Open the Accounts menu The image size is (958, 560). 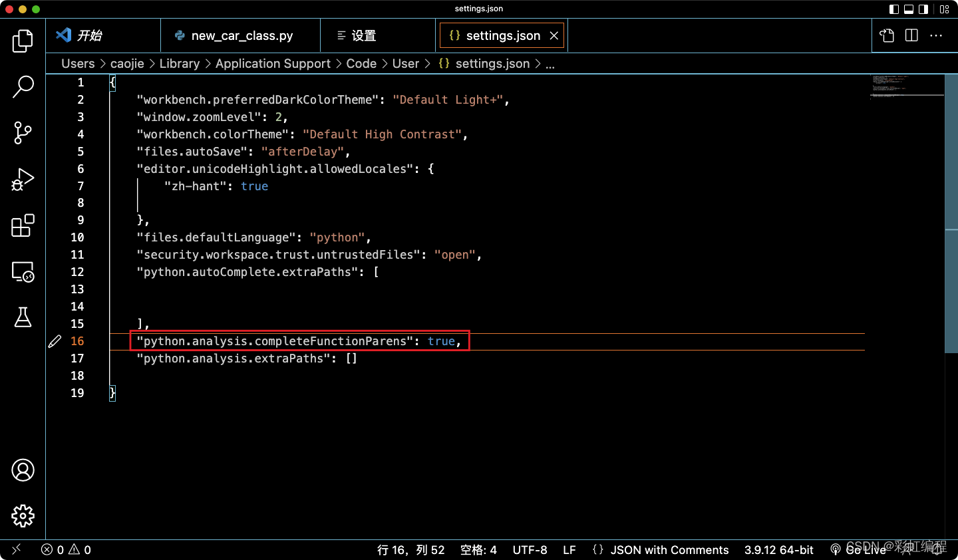point(23,470)
